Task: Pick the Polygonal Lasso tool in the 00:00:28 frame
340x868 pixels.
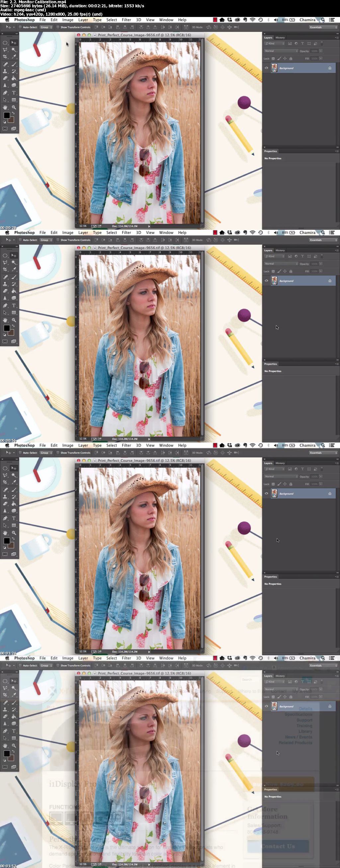Action: (x=5, y=50)
